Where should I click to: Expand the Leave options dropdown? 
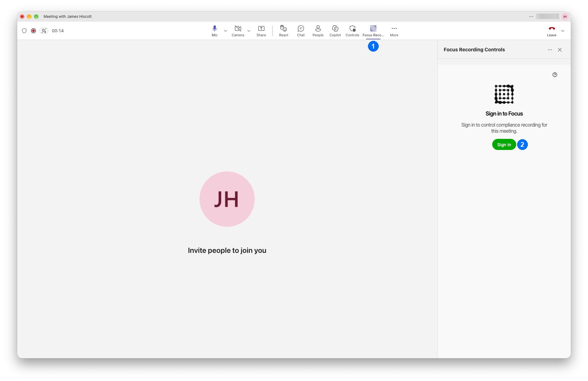point(563,31)
